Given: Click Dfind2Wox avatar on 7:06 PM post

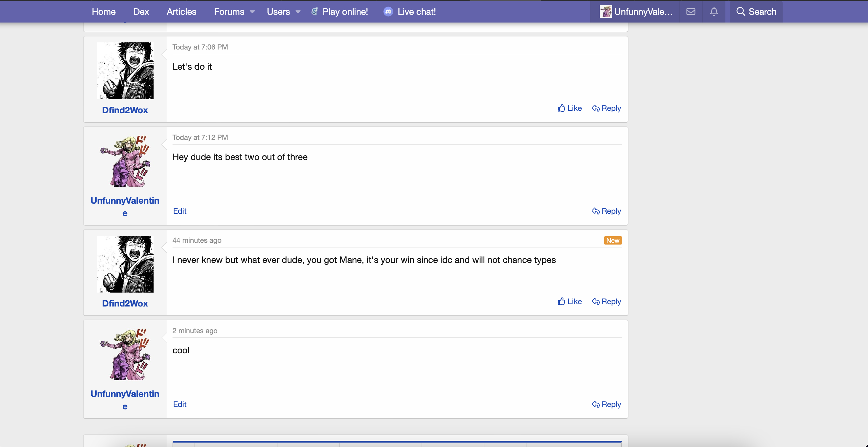Looking at the screenshot, I should click(x=125, y=71).
